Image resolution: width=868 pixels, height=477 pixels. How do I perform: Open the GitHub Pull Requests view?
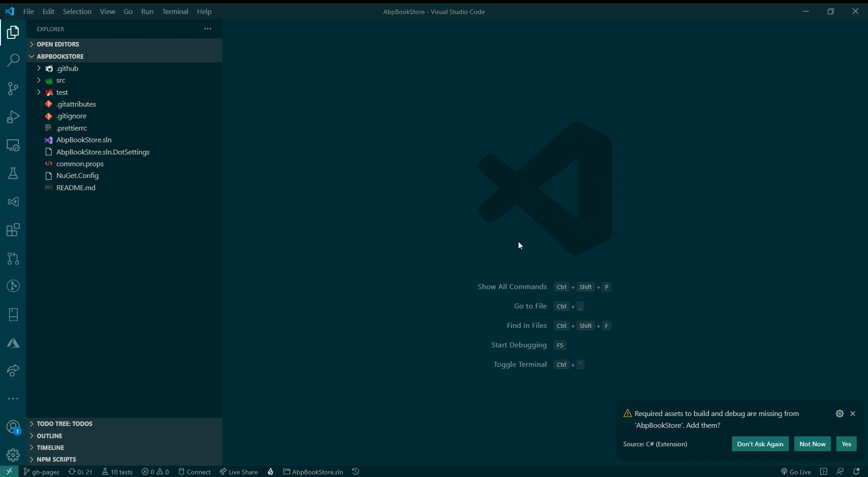pyautogui.click(x=13, y=258)
